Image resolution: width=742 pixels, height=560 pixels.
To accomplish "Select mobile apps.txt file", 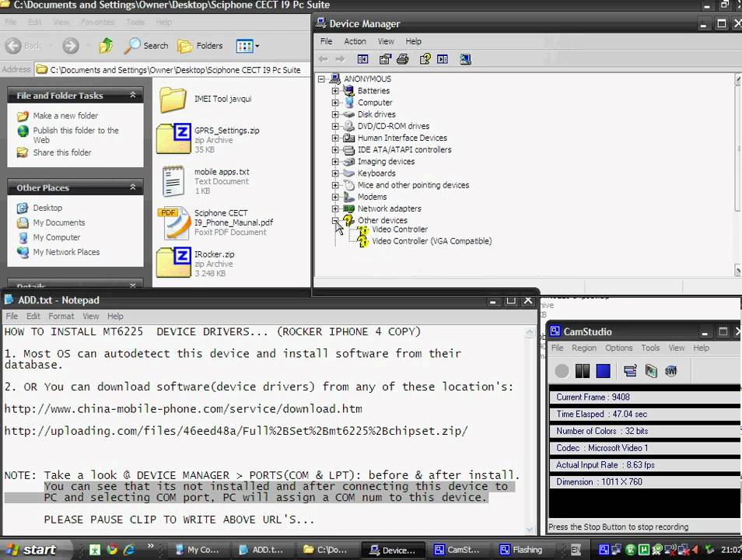I will (x=205, y=180).
